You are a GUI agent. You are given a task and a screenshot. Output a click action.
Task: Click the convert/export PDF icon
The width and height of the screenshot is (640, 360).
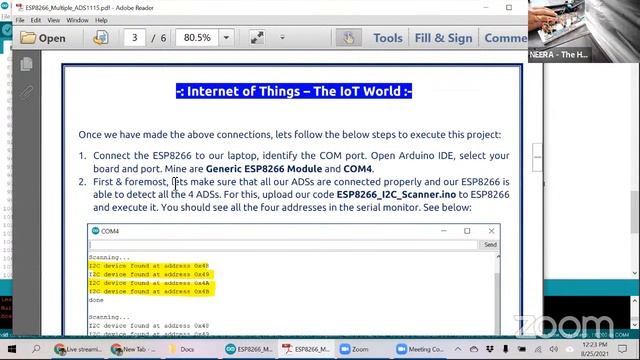(100, 38)
